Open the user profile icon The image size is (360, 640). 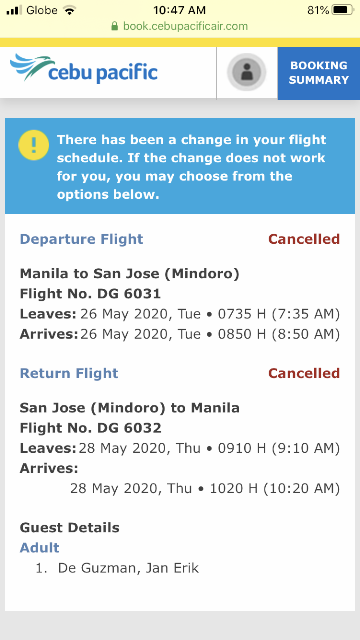pos(247,72)
